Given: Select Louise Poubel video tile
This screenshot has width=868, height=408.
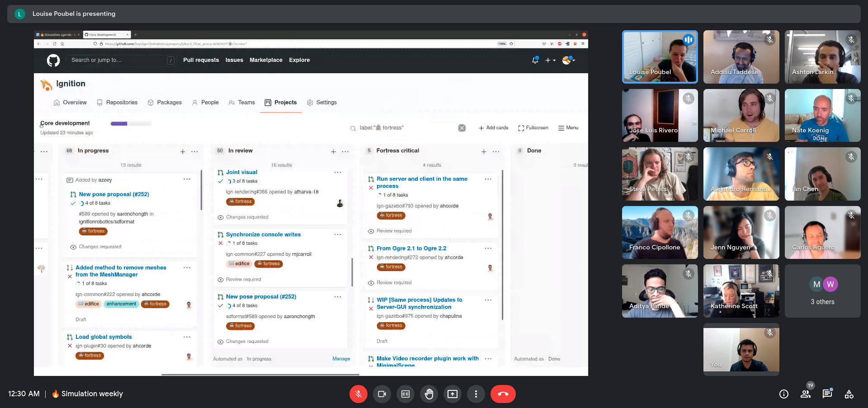Looking at the screenshot, I should [660, 57].
